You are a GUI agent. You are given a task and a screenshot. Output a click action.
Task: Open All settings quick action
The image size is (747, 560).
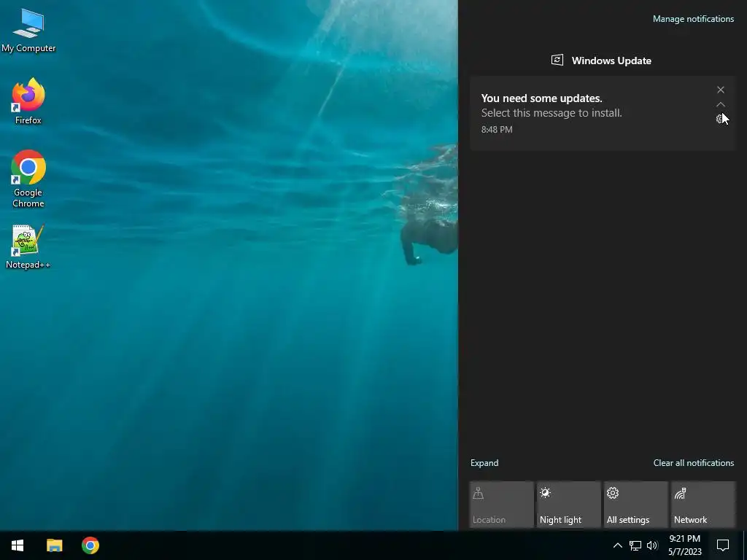pyautogui.click(x=636, y=505)
